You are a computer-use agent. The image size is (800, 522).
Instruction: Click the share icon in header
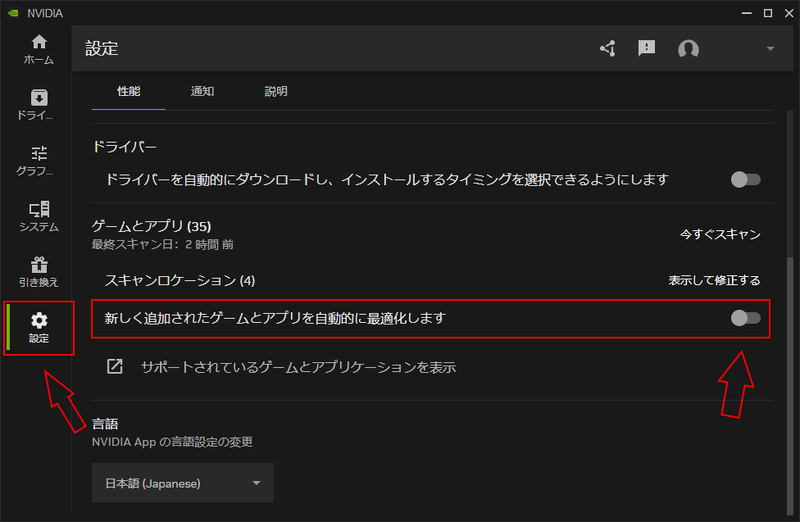608,48
